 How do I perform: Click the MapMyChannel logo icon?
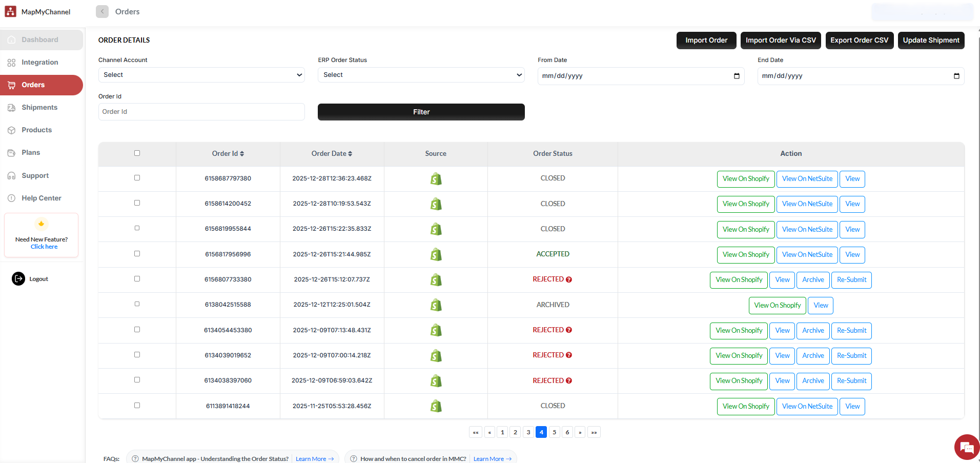(11, 11)
